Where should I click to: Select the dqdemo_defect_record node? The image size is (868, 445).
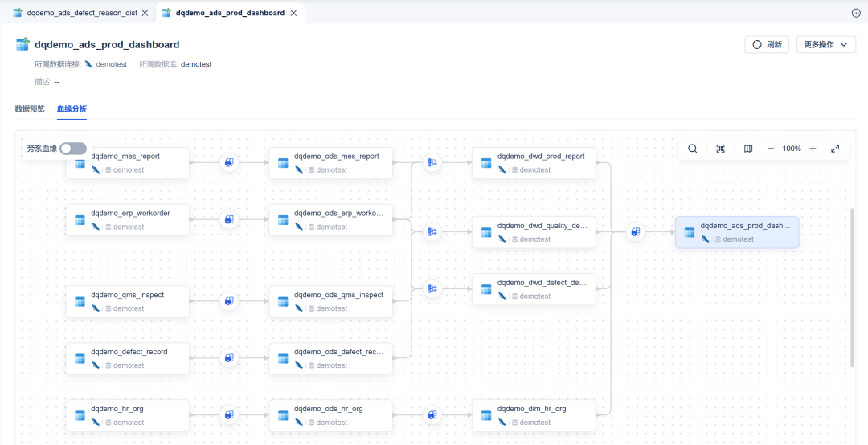click(127, 358)
